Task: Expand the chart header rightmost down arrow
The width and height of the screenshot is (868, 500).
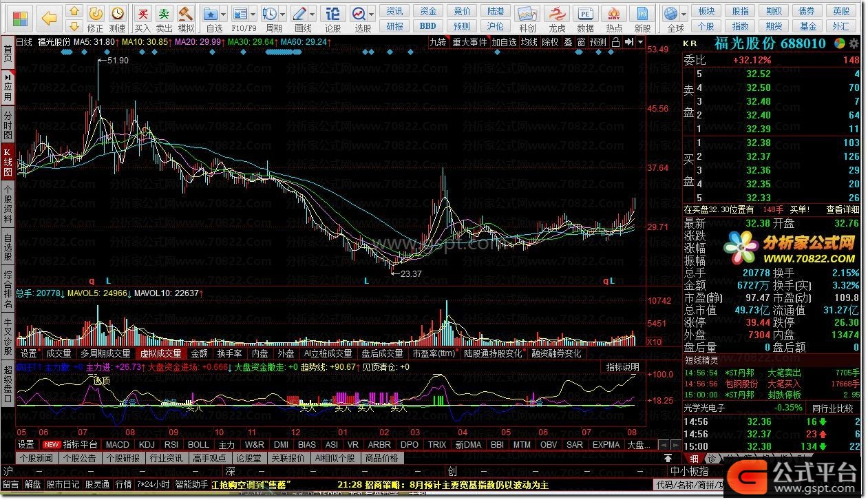Action: pos(640,42)
